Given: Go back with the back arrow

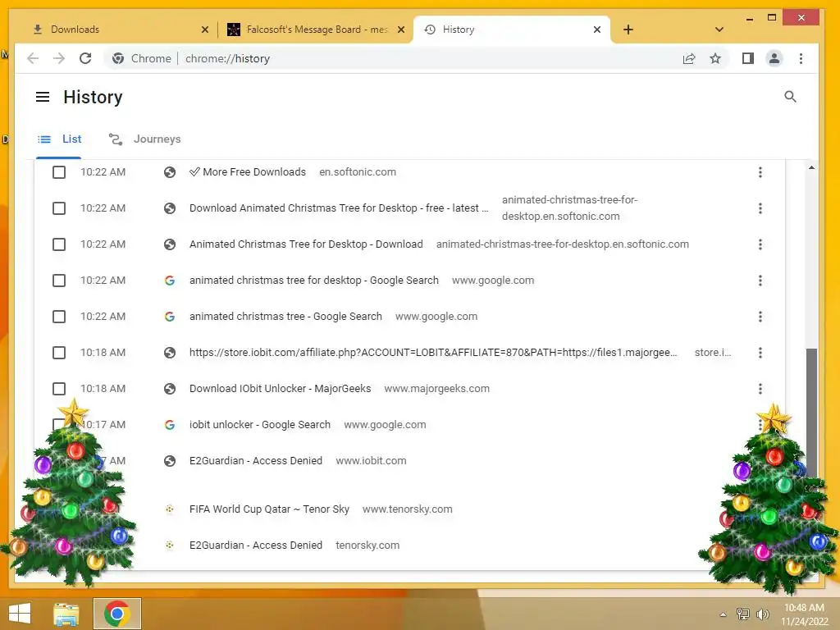Looking at the screenshot, I should [x=33, y=58].
